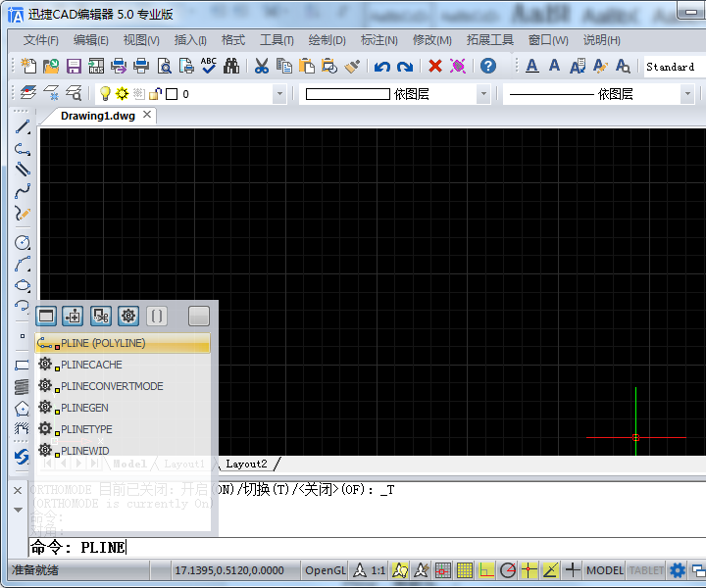Redo the last undone action
The height and width of the screenshot is (588, 706).
click(405, 67)
